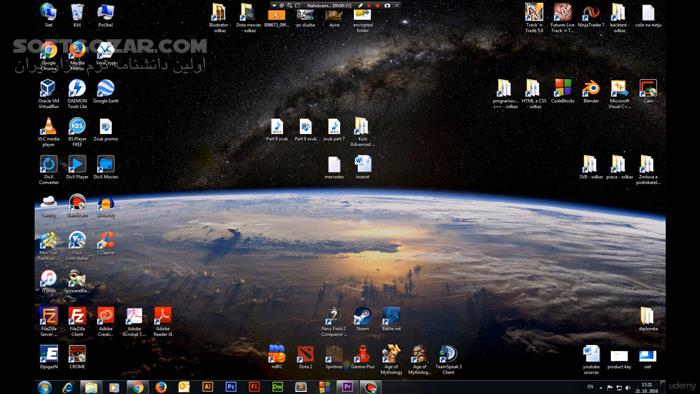
Task: Launch Adobe Photoshop from the taskbar
Action: click(231, 387)
